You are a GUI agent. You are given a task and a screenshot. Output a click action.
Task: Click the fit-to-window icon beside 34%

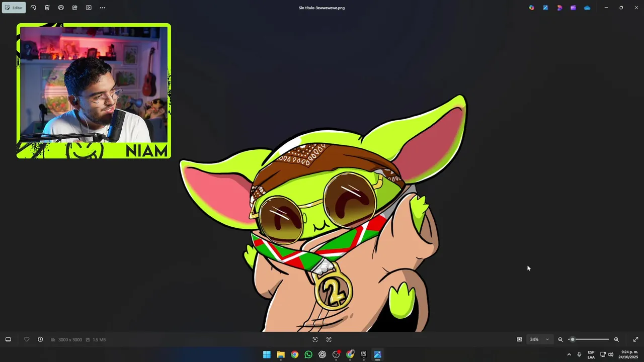click(x=519, y=339)
